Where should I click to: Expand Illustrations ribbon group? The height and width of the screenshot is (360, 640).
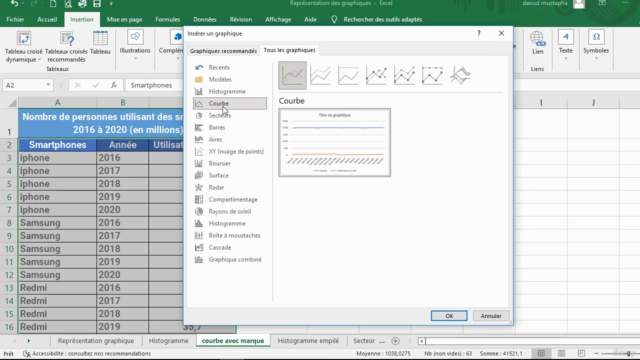pyautogui.click(x=135, y=45)
